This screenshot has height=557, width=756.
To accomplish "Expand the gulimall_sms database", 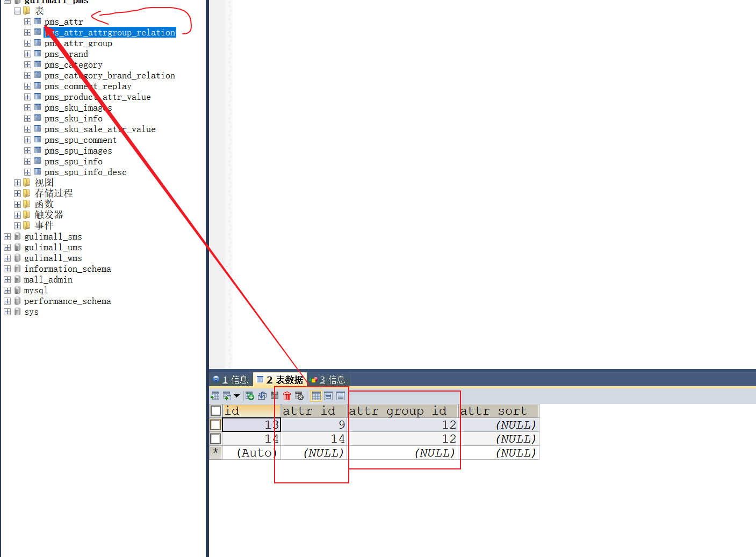I will click(x=7, y=236).
